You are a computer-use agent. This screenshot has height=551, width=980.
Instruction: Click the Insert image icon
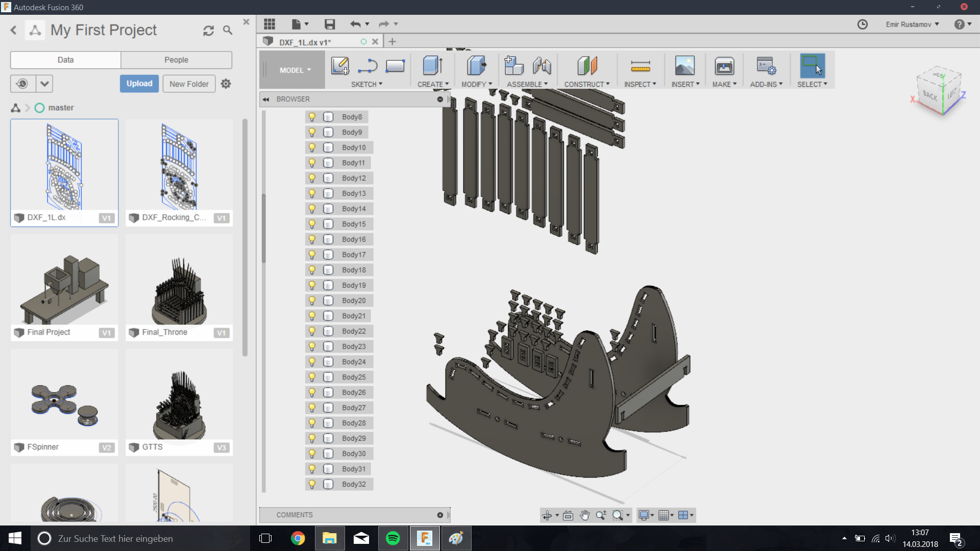point(684,66)
